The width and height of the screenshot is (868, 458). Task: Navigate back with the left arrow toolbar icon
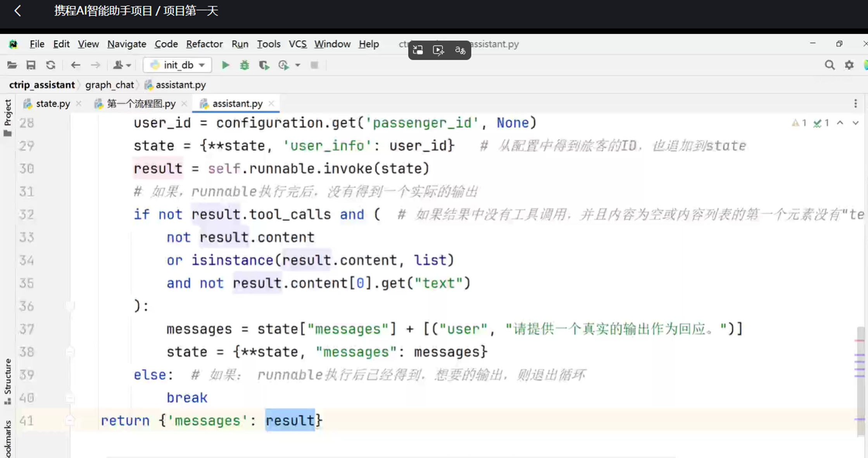[x=76, y=65]
